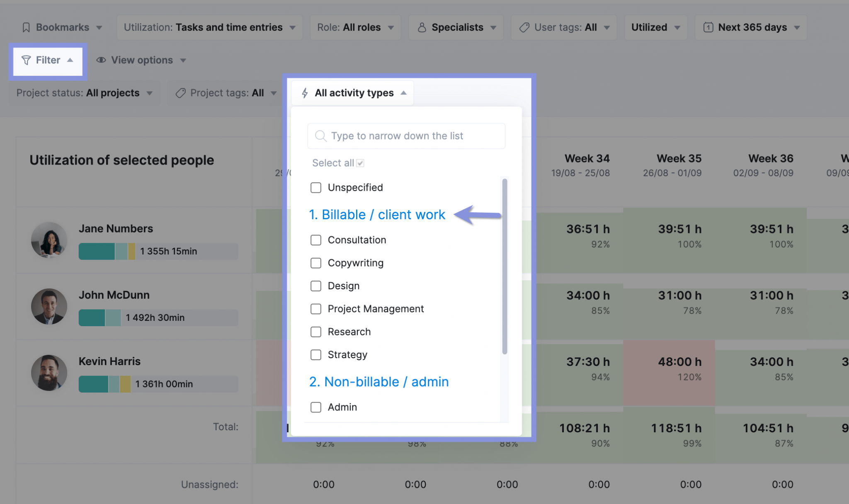849x504 pixels.
Task: Click the funnel icon on the Filter button
Action: (27, 60)
